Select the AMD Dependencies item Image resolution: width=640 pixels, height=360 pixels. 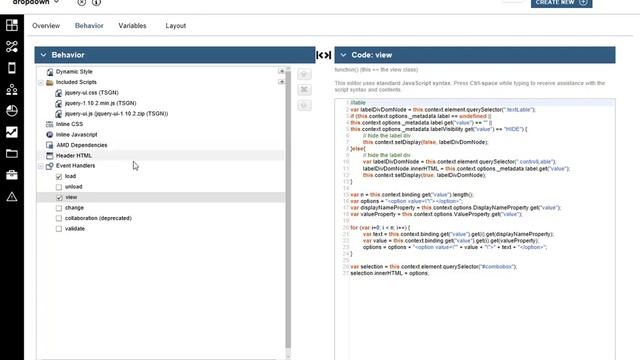(x=82, y=145)
